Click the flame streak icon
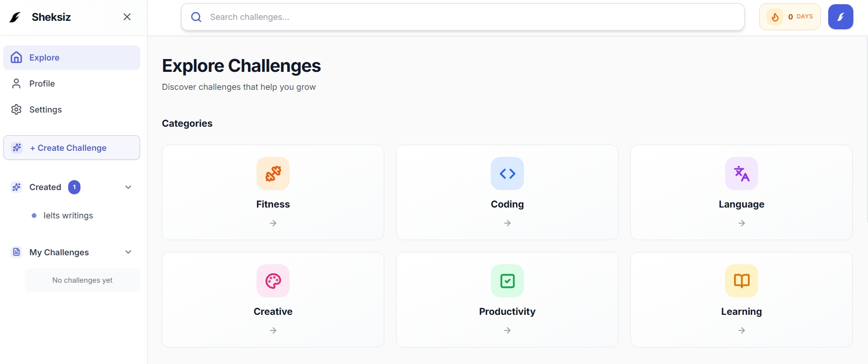This screenshot has height=364, width=868. 775,17
